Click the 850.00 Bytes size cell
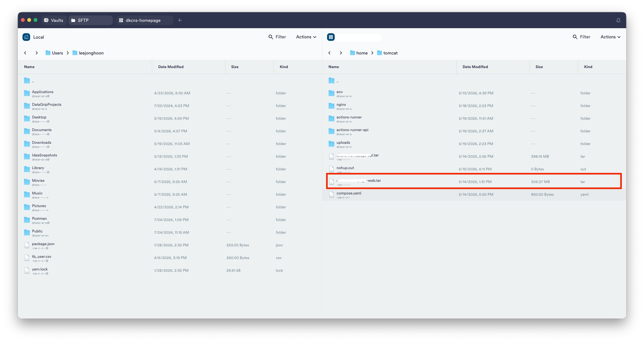The image size is (644, 342). 542,194
